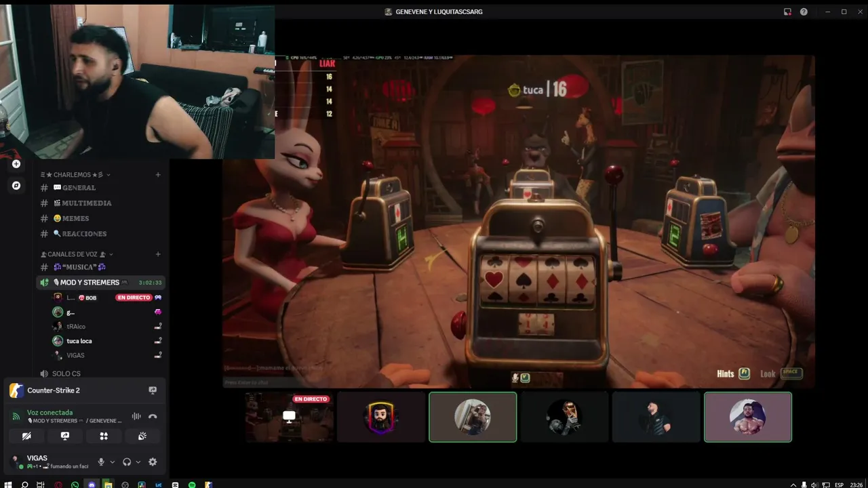This screenshot has height=488, width=868.
Task: Open Task View on the taskbar
Action: [41, 485]
